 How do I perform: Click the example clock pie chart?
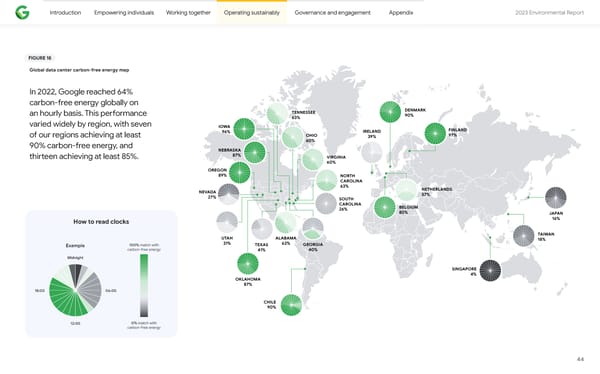[x=75, y=290]
